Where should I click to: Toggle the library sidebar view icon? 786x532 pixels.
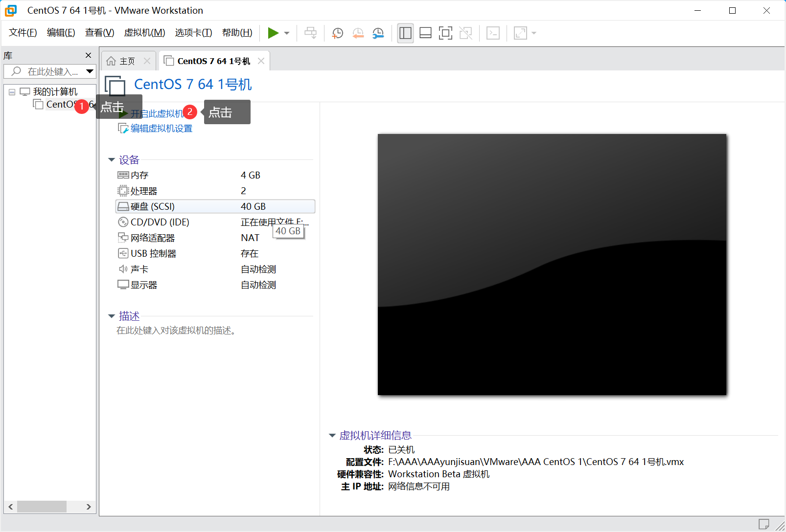coord(405,33)
